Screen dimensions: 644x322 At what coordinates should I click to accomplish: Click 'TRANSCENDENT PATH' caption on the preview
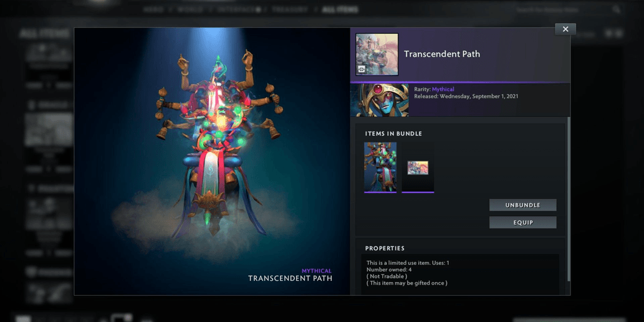pyautogui.click(x=290, y=278)
